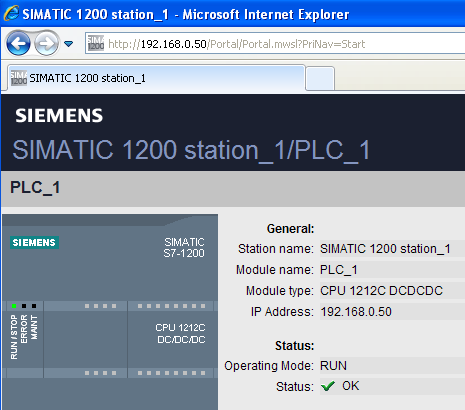This screenshot has width=465, height=410.
Task: Click the Module name value PLC_1
Action: tap(339, 270)
